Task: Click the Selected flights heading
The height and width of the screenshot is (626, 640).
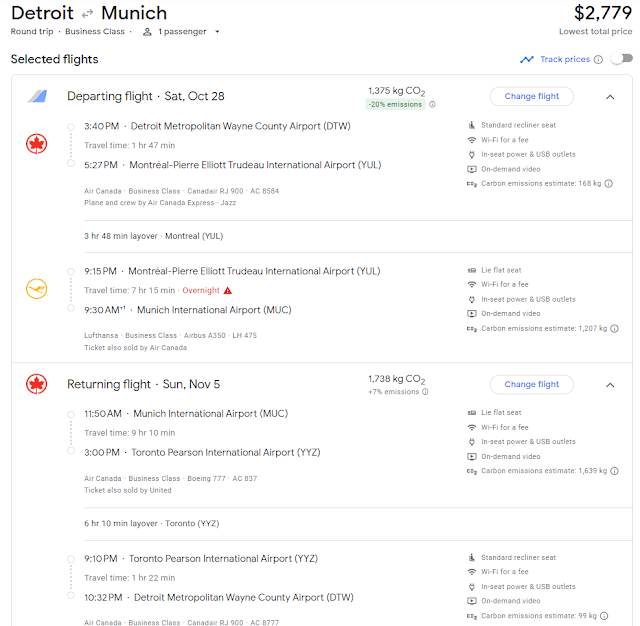Action: click(54, 59)
